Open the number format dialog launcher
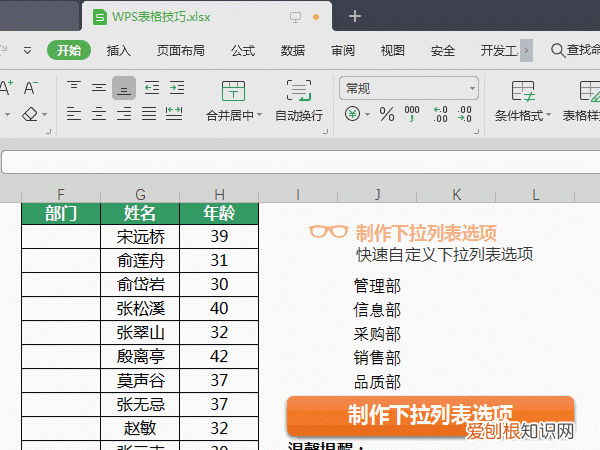The height and width of the screenshot is (450, 600). point(476,132)
